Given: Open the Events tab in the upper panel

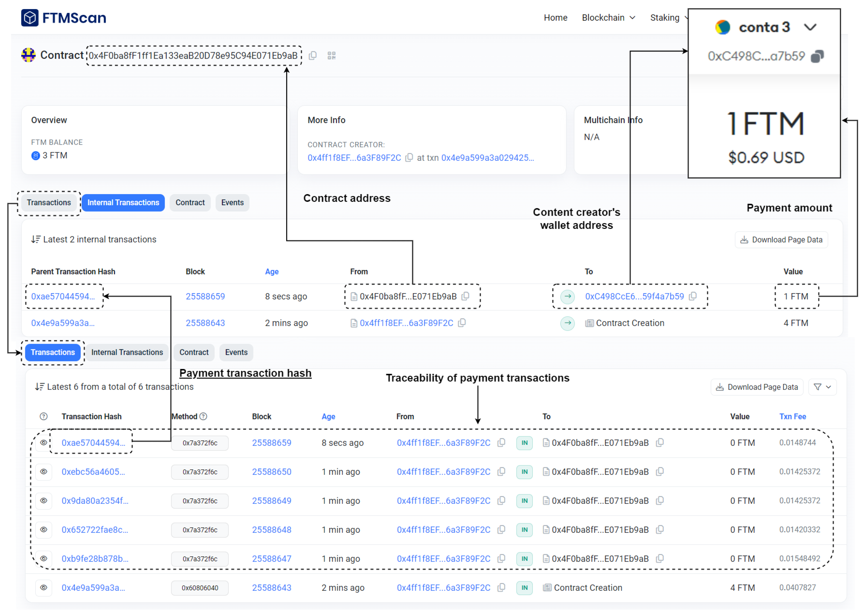Looking at the screenshot, I should [232, 203].
